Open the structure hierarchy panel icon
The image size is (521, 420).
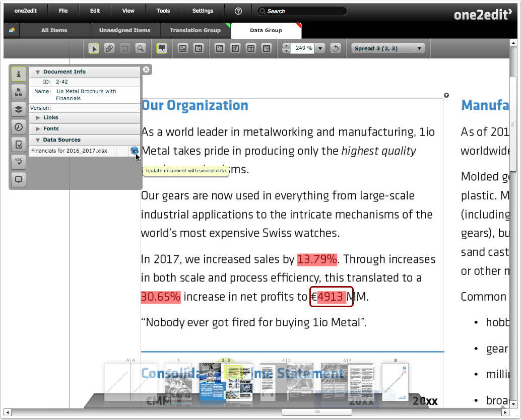coord(19,92)
